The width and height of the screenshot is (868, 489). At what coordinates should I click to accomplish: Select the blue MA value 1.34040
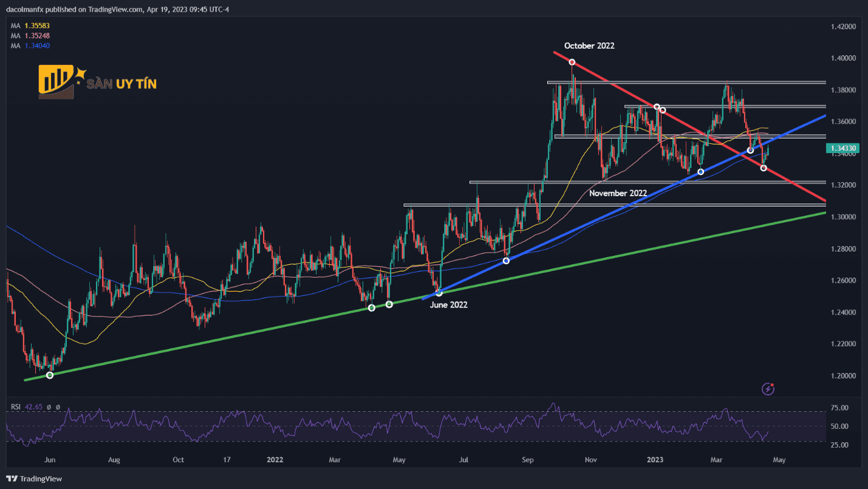click(37, 46)
